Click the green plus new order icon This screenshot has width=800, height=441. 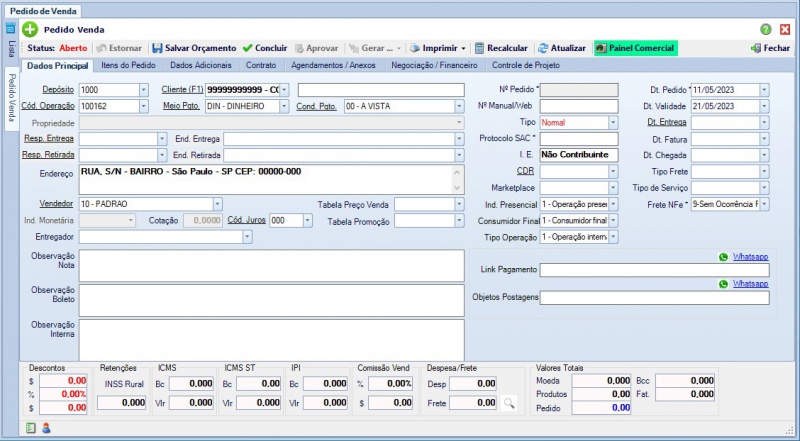click(29, 30)
